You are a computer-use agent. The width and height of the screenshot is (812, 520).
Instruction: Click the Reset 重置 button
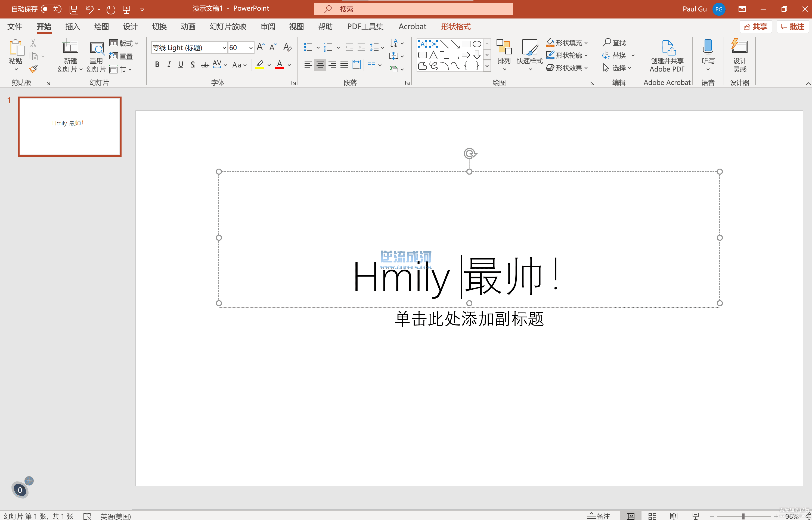[x=121, y=56]
